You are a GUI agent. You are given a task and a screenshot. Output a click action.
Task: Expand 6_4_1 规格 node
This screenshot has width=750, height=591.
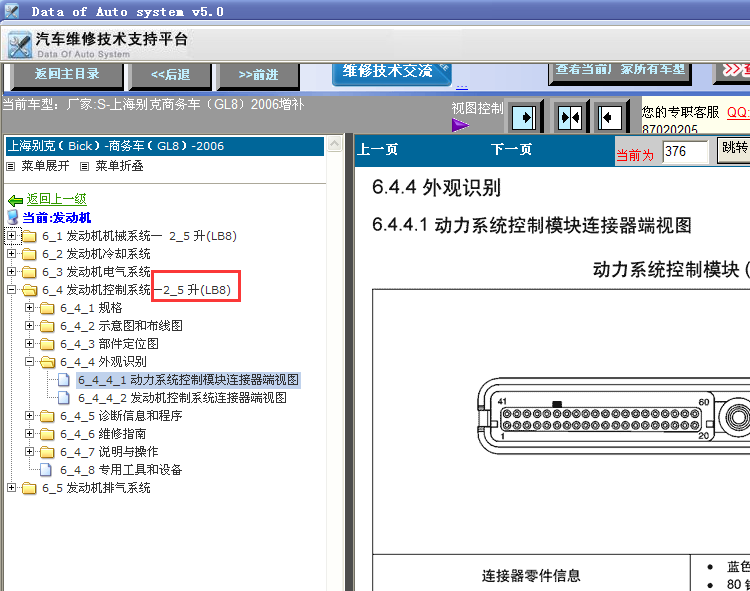tap(30, 307)
